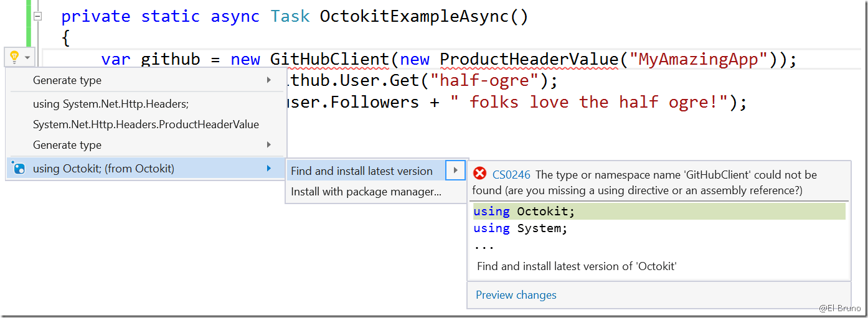The height and width of the screenshot is (318, 868).
Task: Expand the submenu arrow of 'Find and install latest version'
Action: (456, 171)
